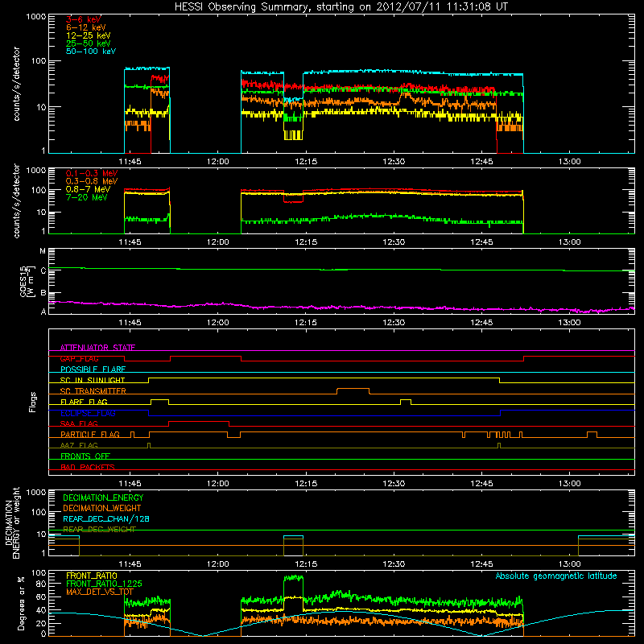This screenshot has height=644, width=644.
Task: Select the 0.3-0.8 MeV legend label
Action: (92, 181)
